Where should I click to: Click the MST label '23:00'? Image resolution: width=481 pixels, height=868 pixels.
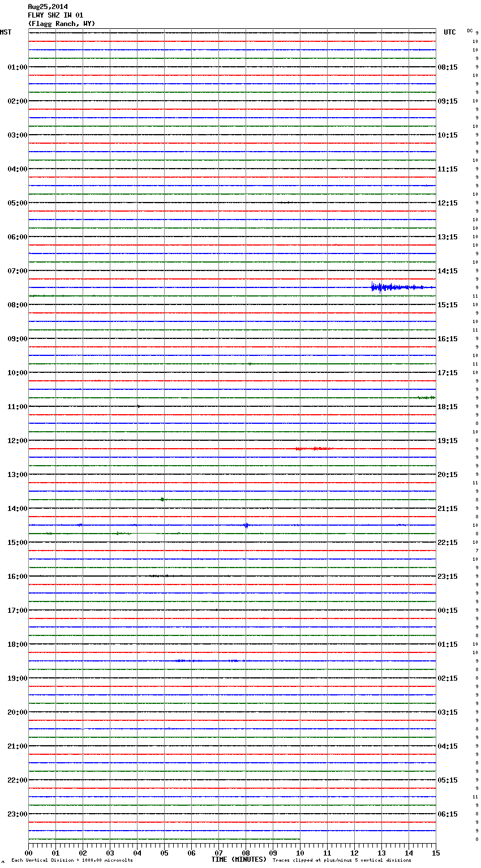click(18, 814)
